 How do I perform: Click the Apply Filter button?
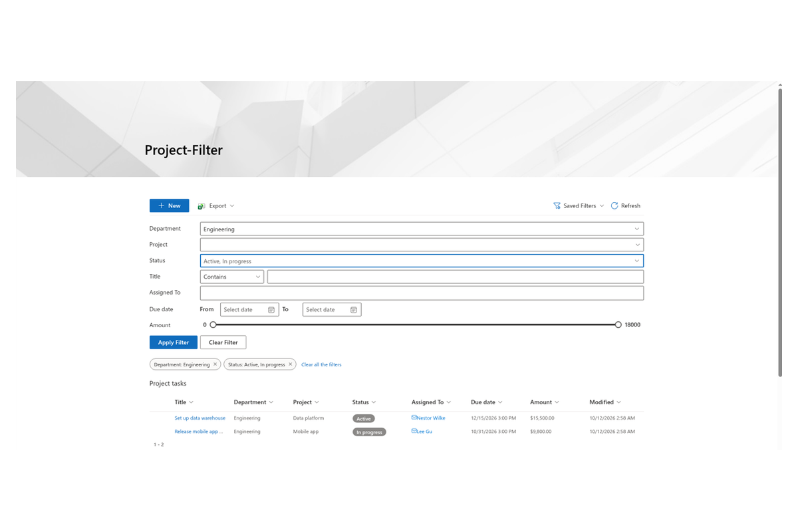174,342
